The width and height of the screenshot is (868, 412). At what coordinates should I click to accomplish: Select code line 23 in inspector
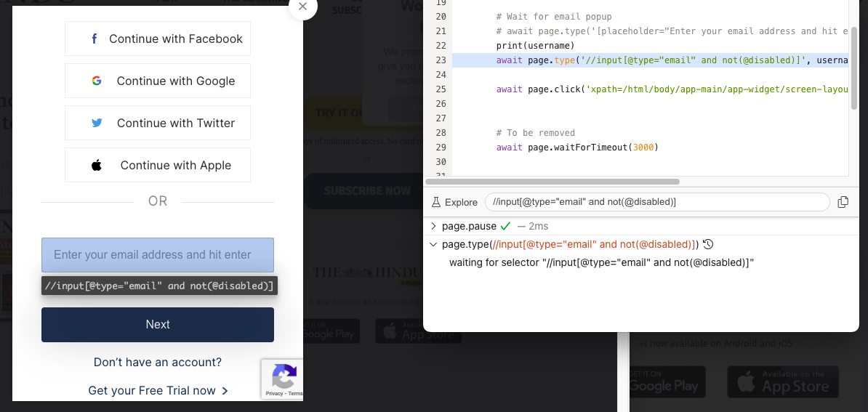click(650, 60)
